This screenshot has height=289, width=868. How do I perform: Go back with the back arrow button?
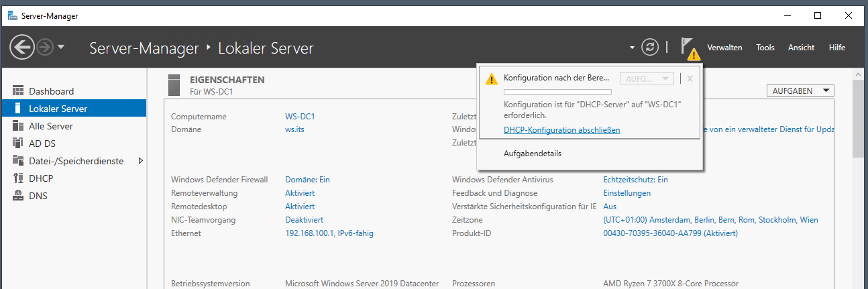(22, 47)
